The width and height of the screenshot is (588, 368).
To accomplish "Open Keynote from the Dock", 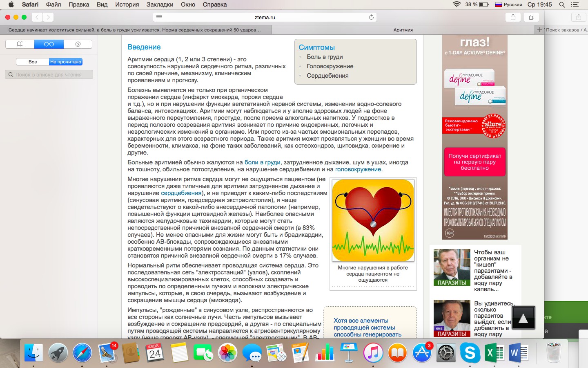I will (x=349, y=352).
